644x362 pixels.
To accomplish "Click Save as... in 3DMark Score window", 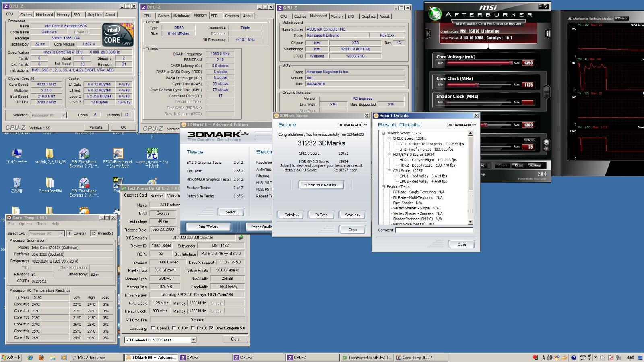I will (x=353, y=215).
